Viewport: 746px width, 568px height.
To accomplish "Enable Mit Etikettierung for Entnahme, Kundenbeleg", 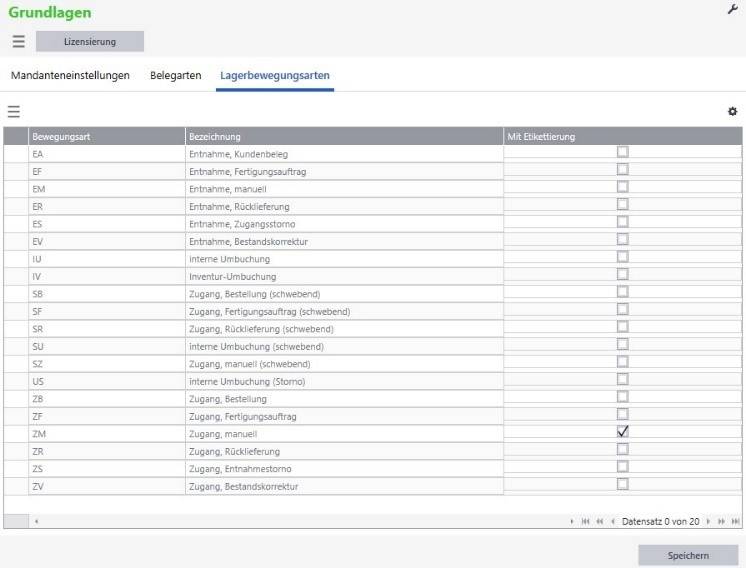I will (x=623, y=152).
